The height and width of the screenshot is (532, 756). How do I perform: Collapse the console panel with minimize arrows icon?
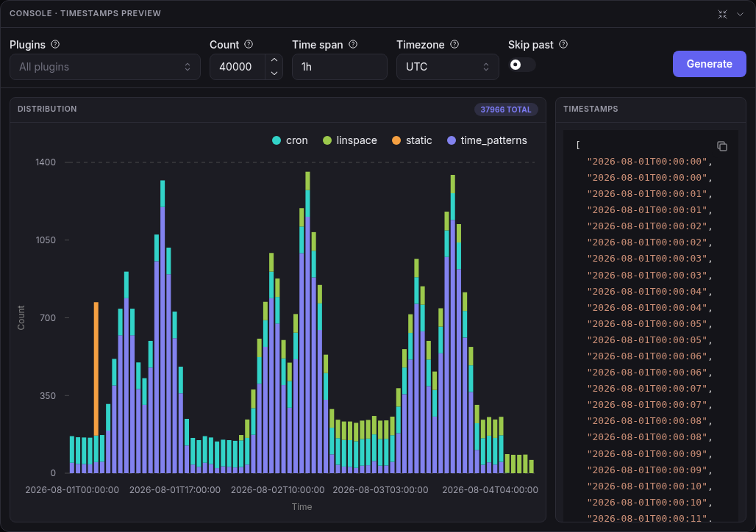coord(722,14)
